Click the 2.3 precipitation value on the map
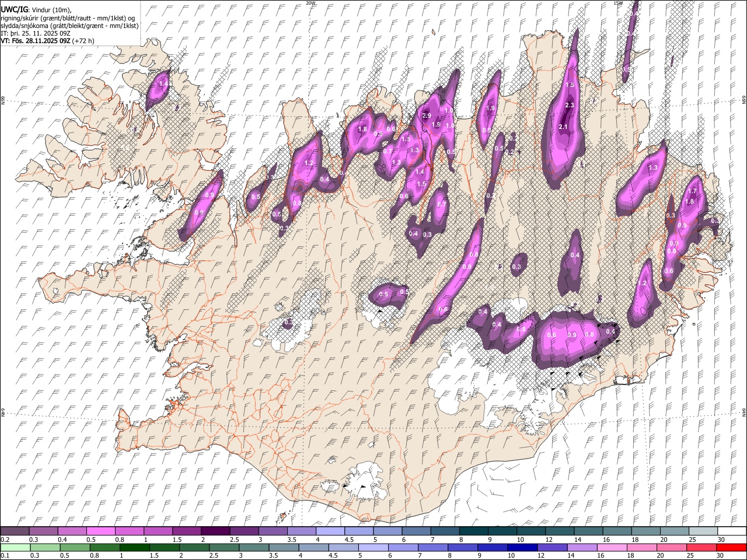 point(570,105)
